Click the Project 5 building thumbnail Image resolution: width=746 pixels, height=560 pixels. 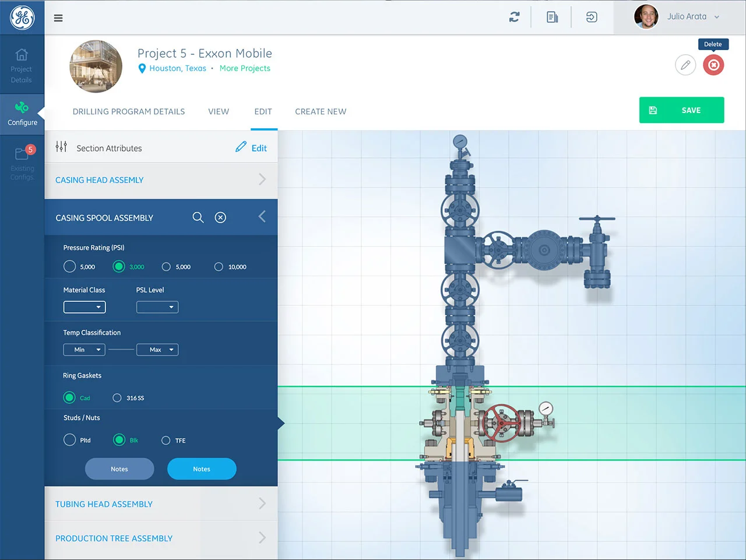click(96, 66)
